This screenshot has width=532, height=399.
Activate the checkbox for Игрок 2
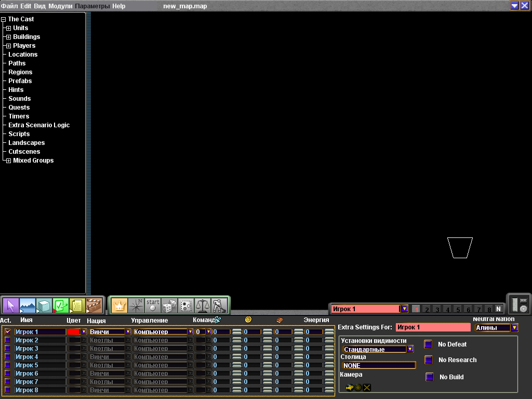[7, 340]
